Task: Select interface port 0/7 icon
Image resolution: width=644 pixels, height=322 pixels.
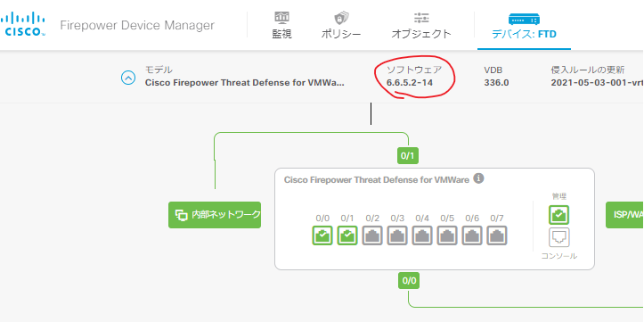Action: pos(497,235)
